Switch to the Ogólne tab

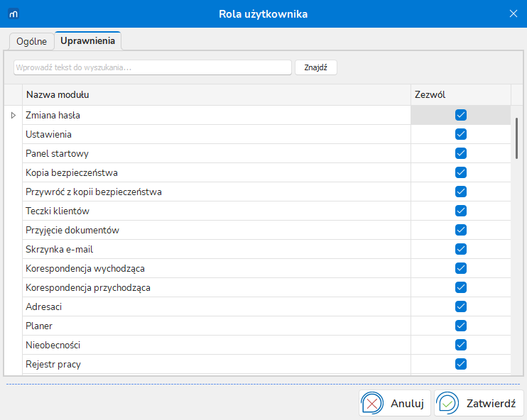click(31, 41)
